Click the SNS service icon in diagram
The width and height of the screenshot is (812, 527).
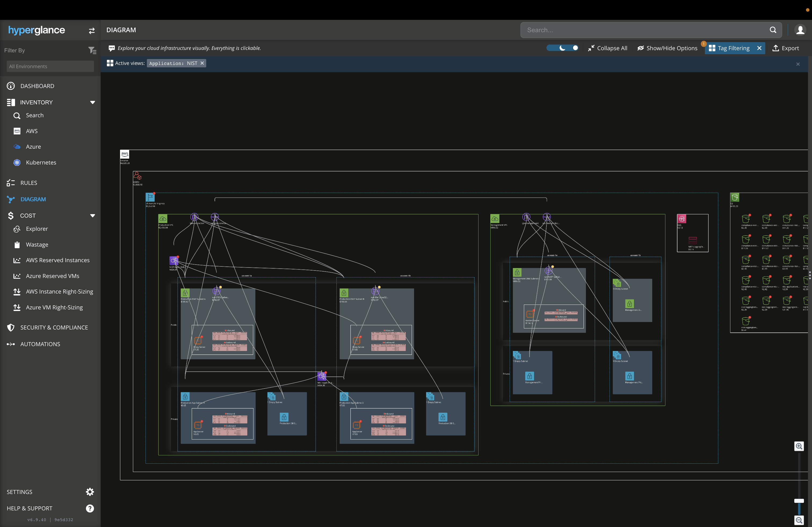click(682, 219)
